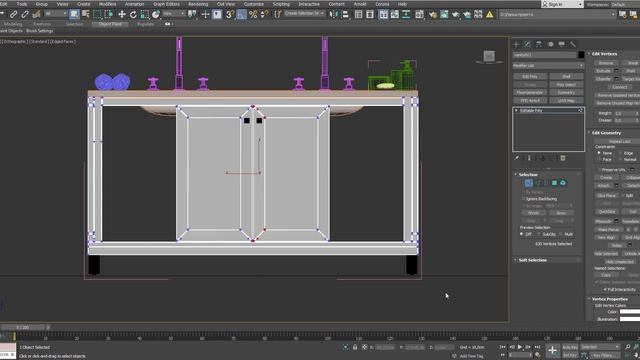640x360 pixels.
Task: Switch to the Modify command panel
Action: click(x=527, y=44)
